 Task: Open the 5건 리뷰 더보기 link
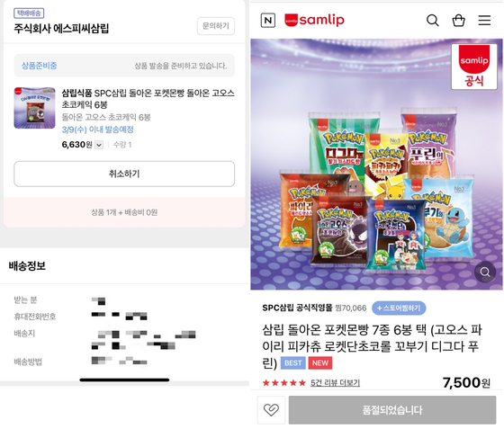335,383
